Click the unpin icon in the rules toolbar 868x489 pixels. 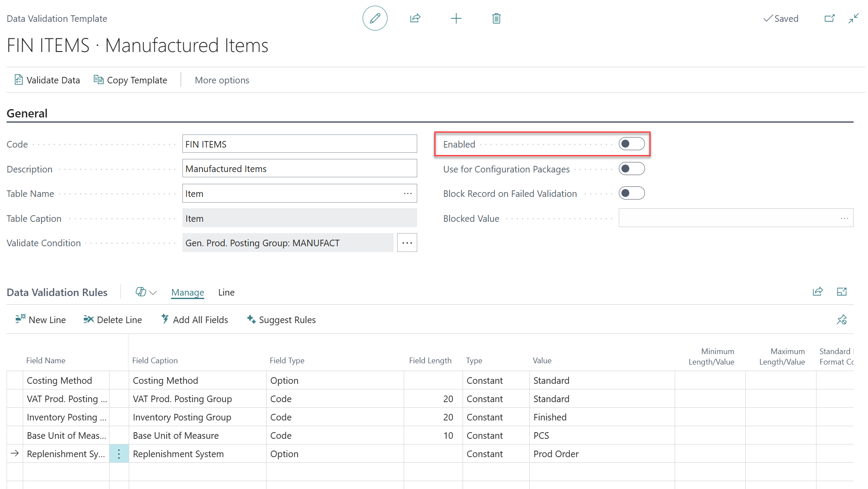[842, 319]
